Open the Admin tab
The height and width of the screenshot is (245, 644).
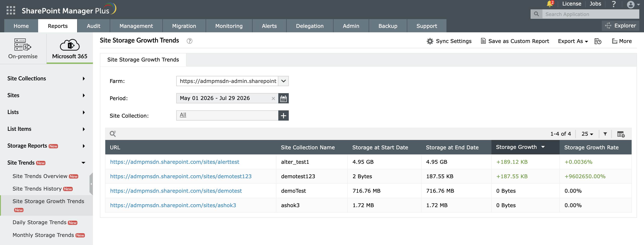pos(351,26)
